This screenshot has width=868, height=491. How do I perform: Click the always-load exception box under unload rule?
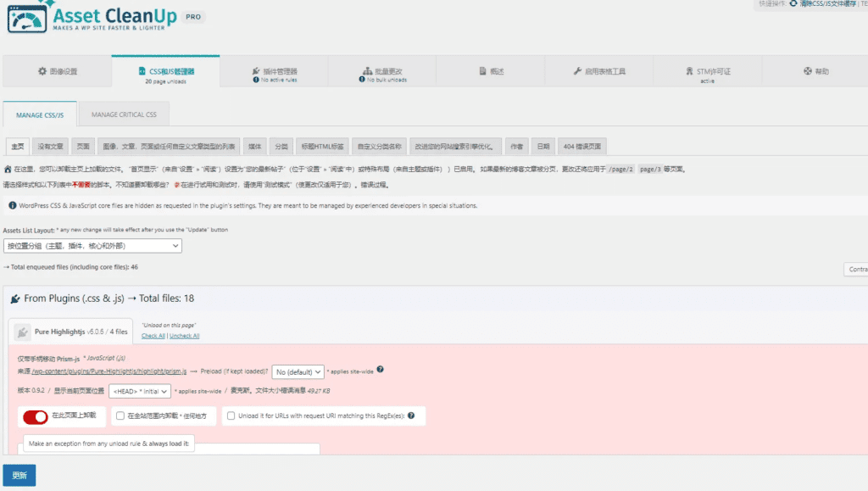(x=109, y=444)
